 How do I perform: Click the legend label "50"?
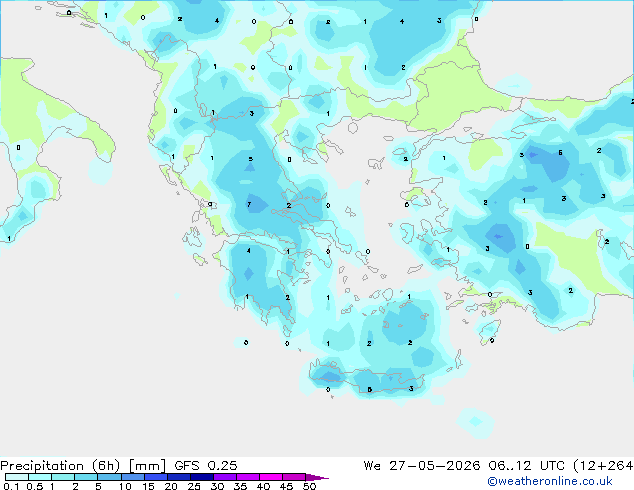click(310, 486)
